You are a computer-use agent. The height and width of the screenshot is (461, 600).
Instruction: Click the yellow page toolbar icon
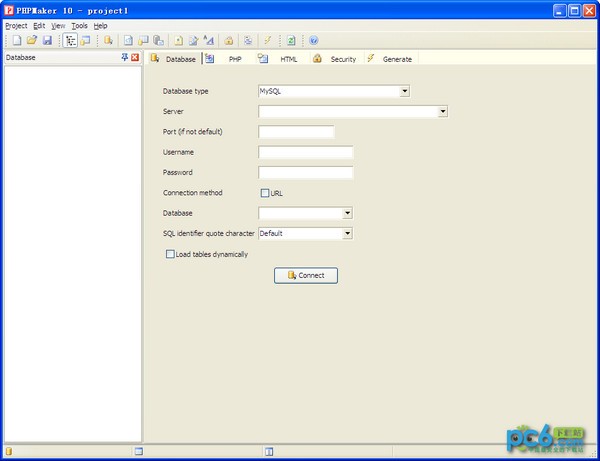pos(179,40)
